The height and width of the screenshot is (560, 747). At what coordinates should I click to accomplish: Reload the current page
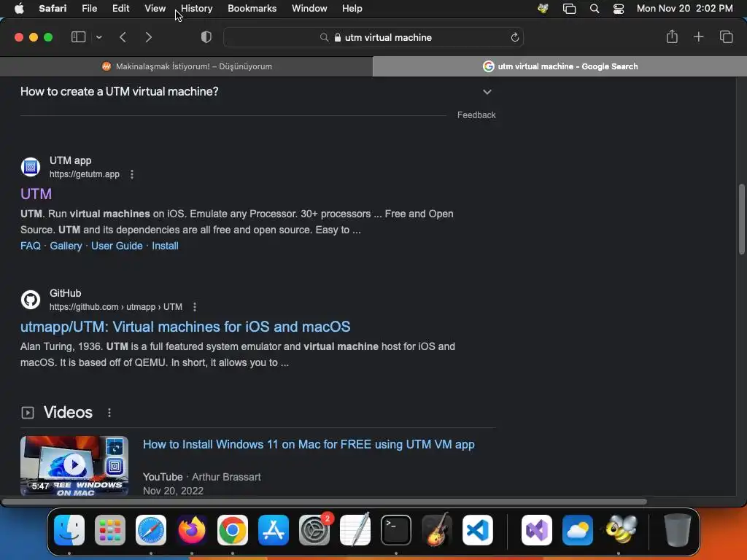514,37
